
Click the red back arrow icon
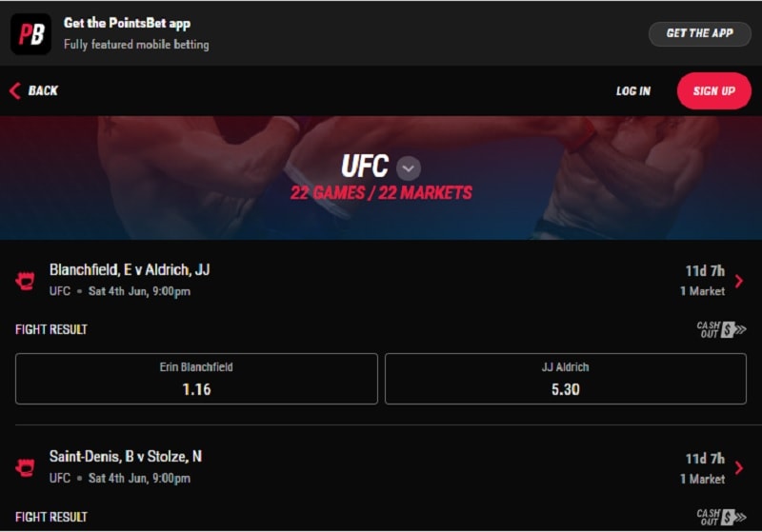[15, 90]
